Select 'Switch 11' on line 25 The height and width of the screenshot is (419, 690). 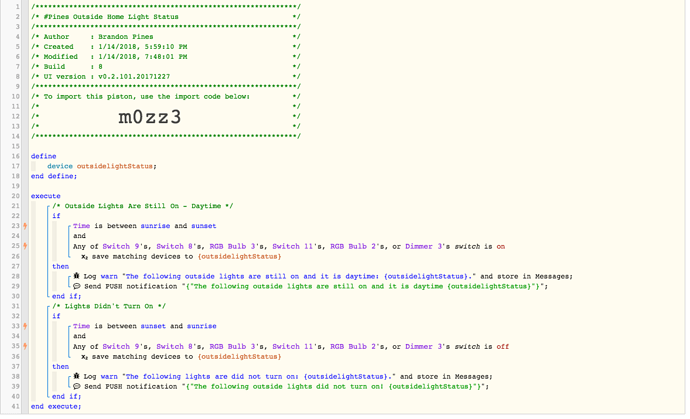293,246
